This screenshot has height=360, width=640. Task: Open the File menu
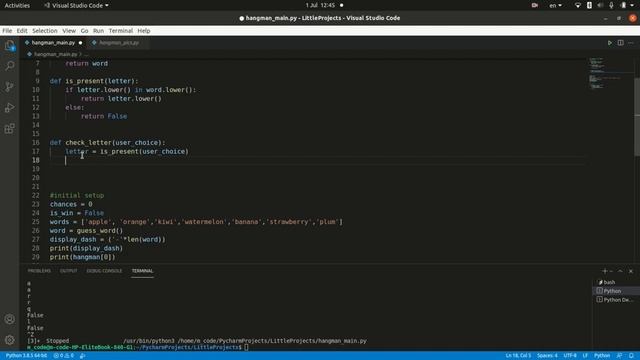(x=7, y=31)
